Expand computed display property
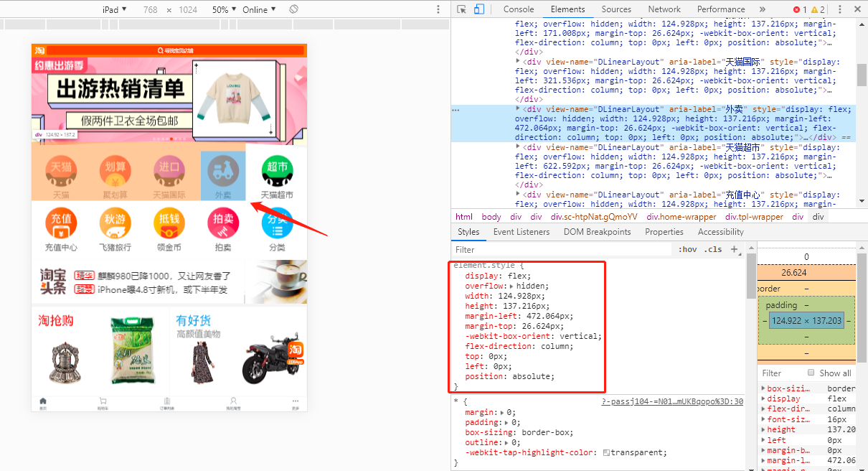868x471 pixels. (x=763, y=398)
